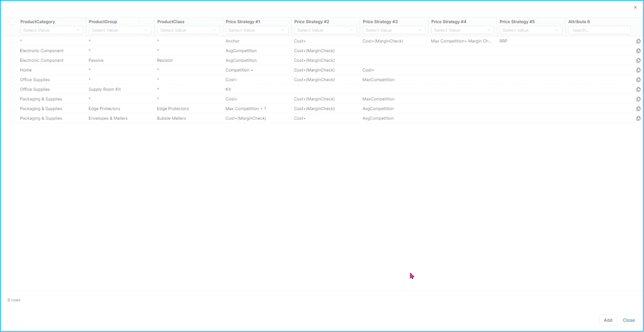Select the Envelopes & Mailers cell

point(108,118)
